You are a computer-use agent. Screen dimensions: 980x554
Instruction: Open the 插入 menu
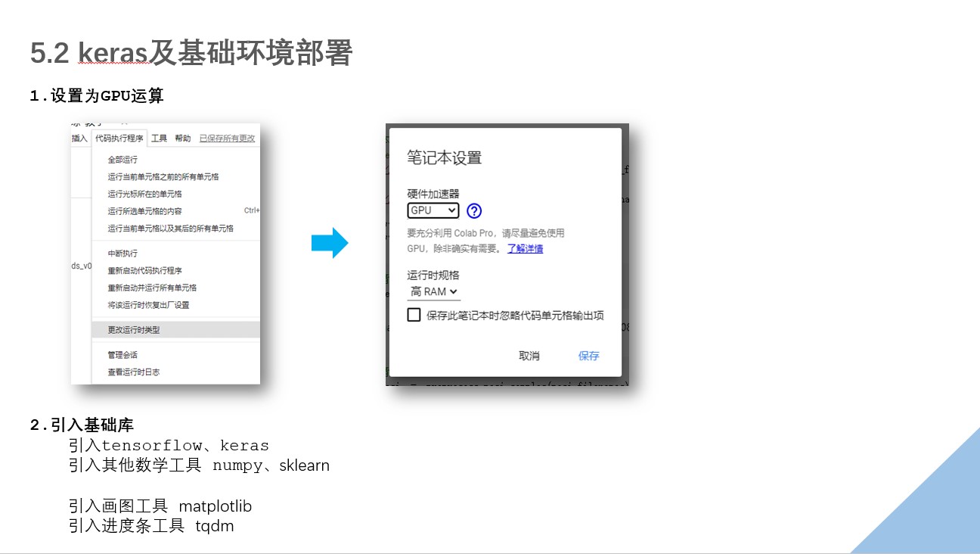point(79,138)
